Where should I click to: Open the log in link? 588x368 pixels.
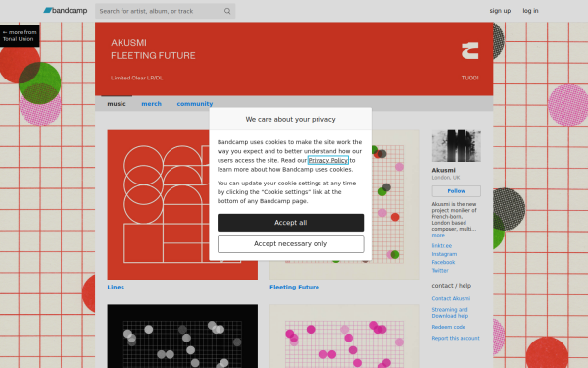(530, 11)
